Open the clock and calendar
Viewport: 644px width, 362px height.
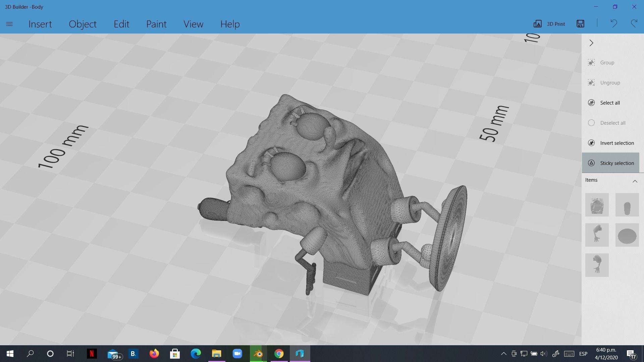606,354
